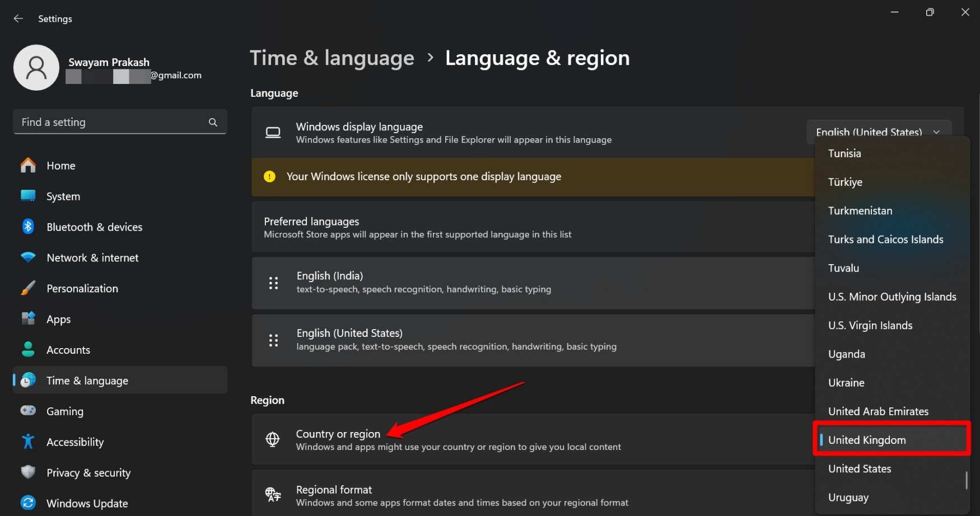Select the Apps settings icon
Viewport: 980px width, 516px height.
click(28, 319)
